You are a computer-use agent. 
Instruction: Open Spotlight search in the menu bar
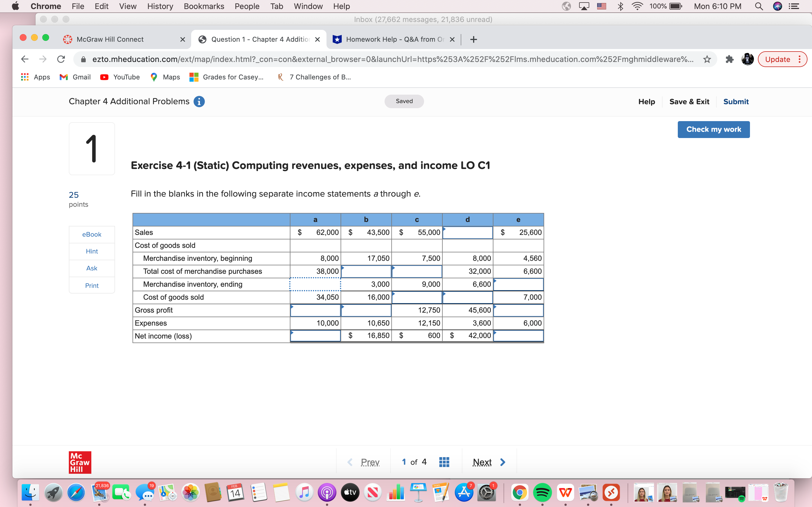pyautogui.click(x=759, y=6)
